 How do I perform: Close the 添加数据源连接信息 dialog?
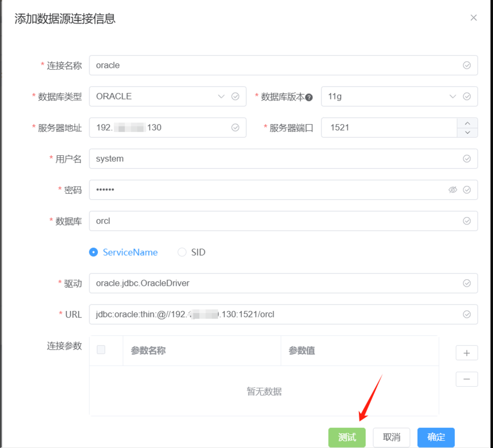tap(473, 18)
